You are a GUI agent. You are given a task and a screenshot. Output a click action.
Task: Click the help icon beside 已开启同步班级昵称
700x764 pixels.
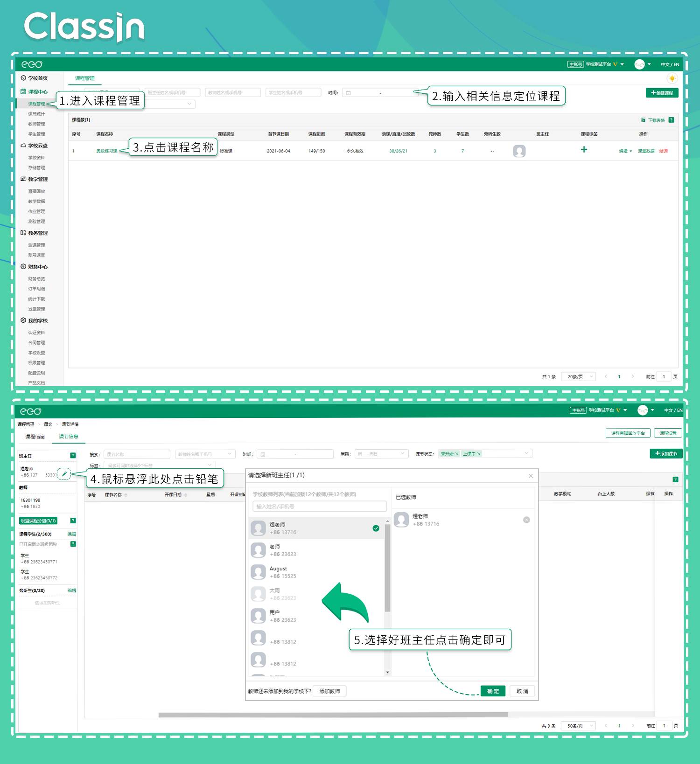tap(73, 544)
